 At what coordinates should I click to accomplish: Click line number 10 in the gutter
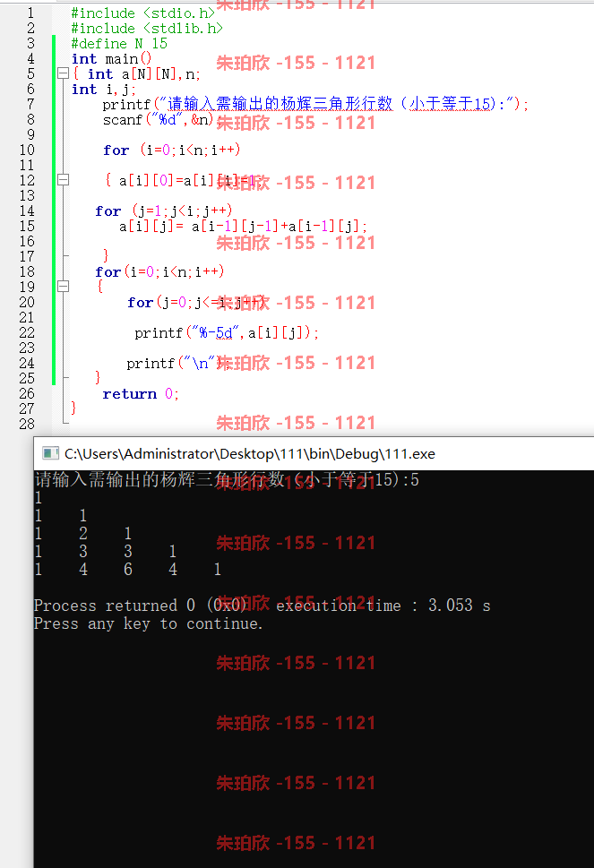tap(27, 150)
